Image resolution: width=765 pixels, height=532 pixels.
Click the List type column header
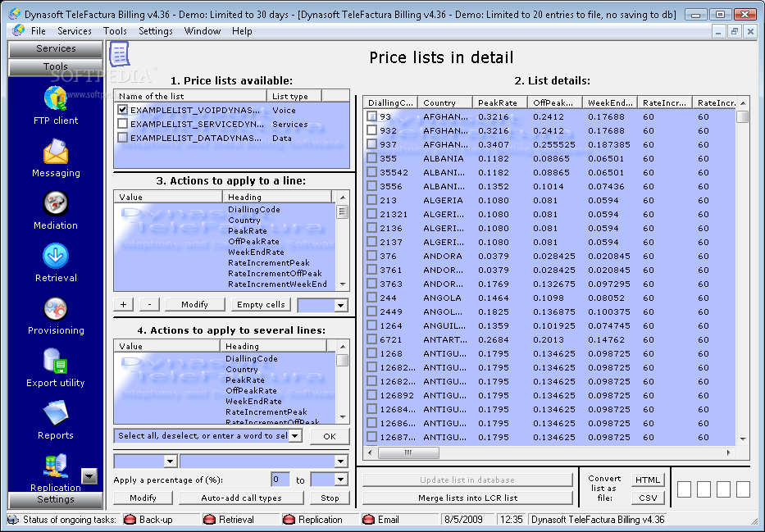coord(294,96)
